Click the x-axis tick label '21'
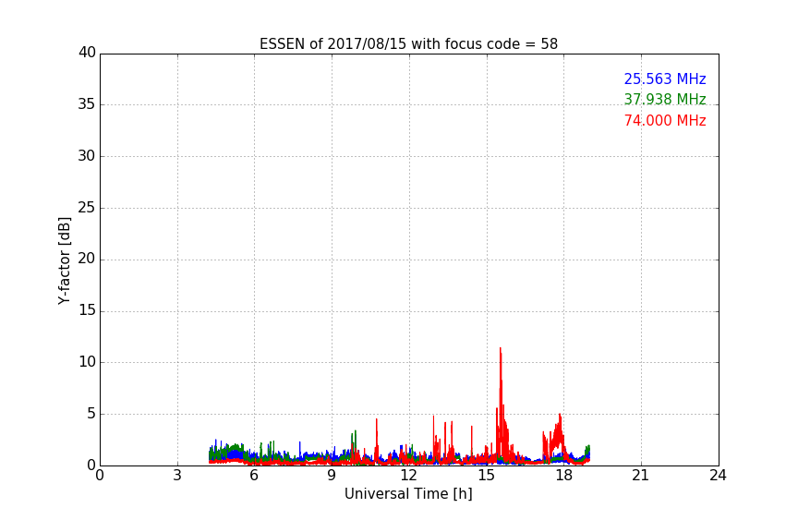 [641, 476]
